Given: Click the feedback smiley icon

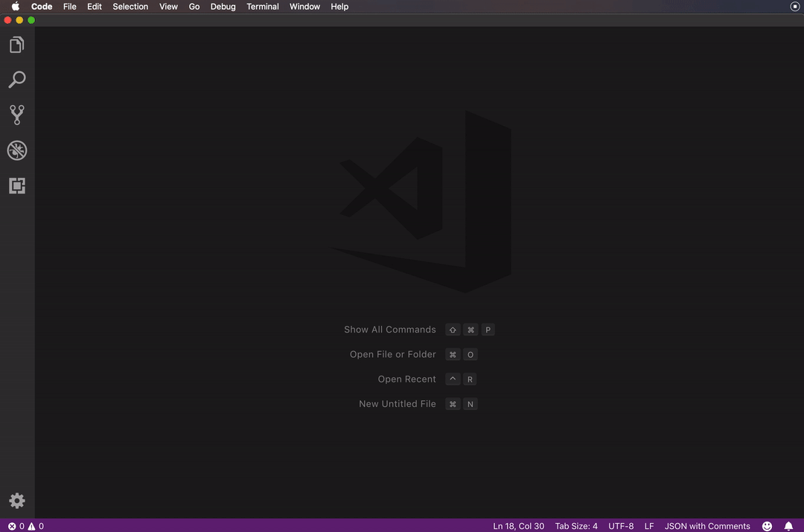Looking at the screenshot, I should (768, 526).
